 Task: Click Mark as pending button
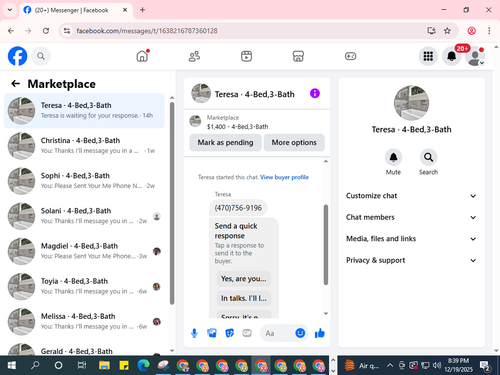tap(225, 143)
